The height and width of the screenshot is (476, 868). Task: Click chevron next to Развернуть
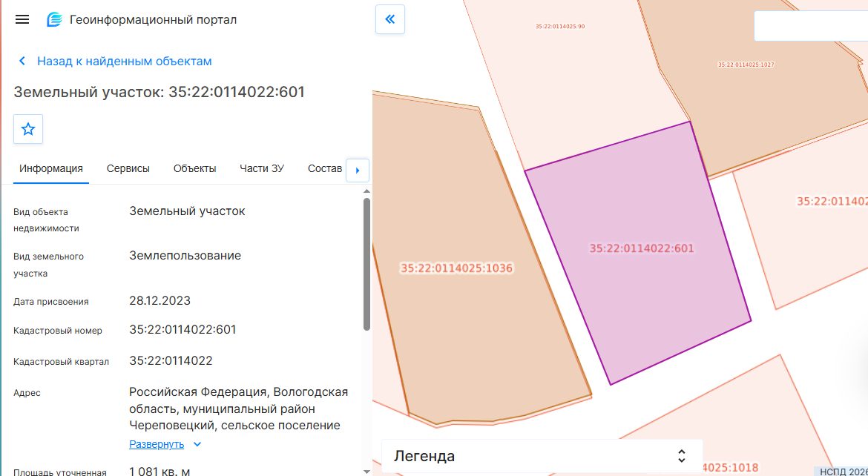[197, 444]
